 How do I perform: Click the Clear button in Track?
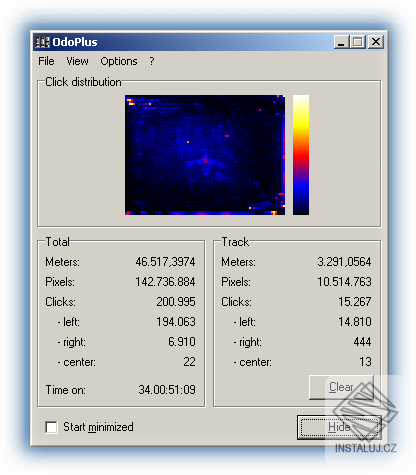[341, 387]
